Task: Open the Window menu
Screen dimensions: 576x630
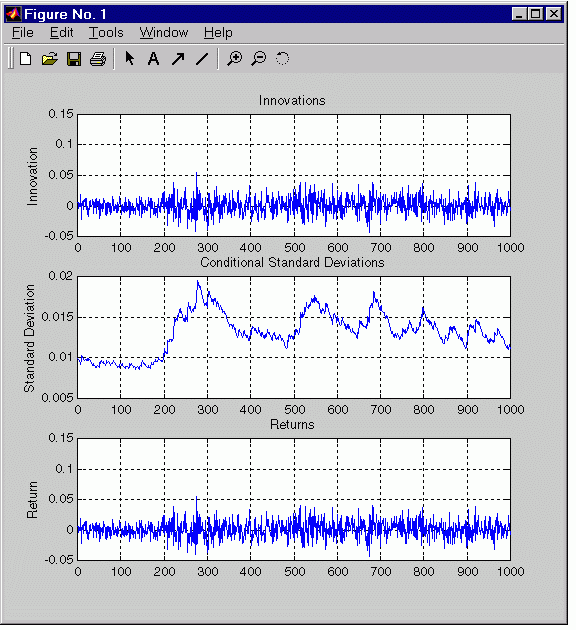Action: (x=163, y=32)
